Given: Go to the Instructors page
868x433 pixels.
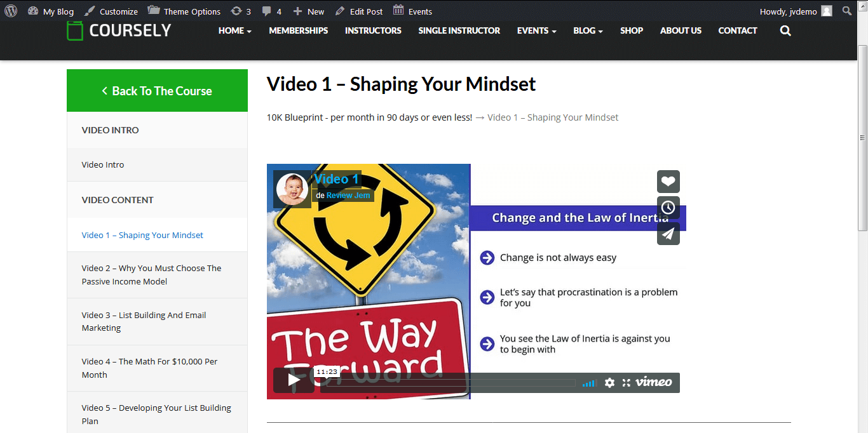Looking at the screenshot, I should tap(373, 30).
